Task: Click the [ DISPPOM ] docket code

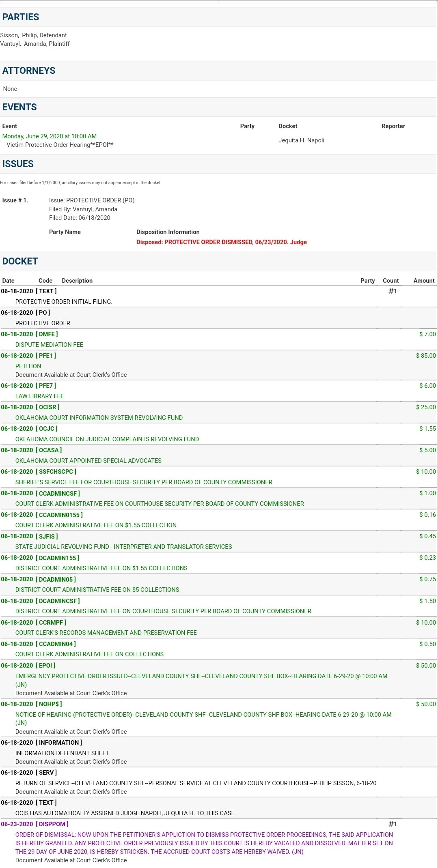Action: (52, 824)
